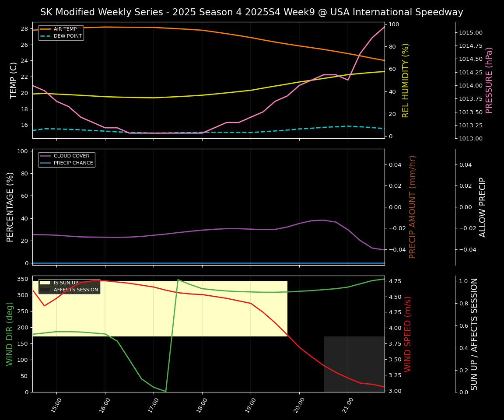This screenshot has width=504, height=420.
Task: Select the PRECIP CHANCE legend label
Action: (x=73, y=163)
